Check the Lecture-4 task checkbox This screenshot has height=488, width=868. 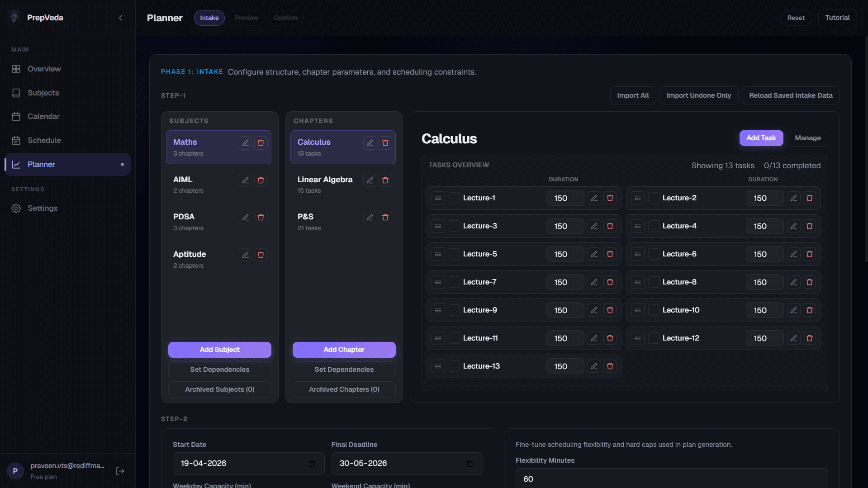(654, 226)
